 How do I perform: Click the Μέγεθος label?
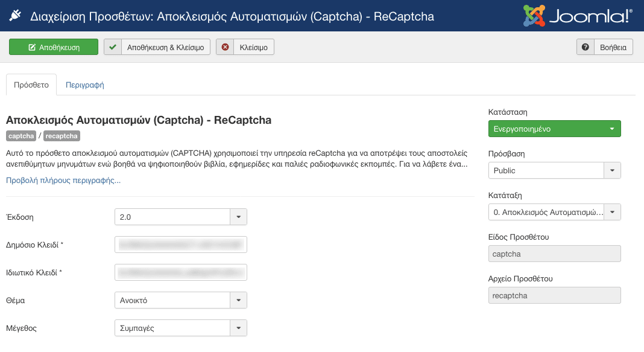coord(21,328)
